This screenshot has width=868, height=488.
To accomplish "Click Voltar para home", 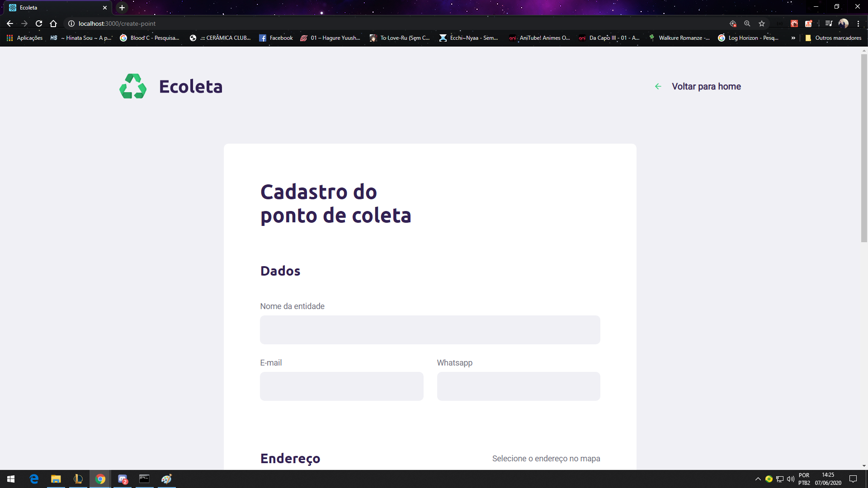I will (706, 86).
